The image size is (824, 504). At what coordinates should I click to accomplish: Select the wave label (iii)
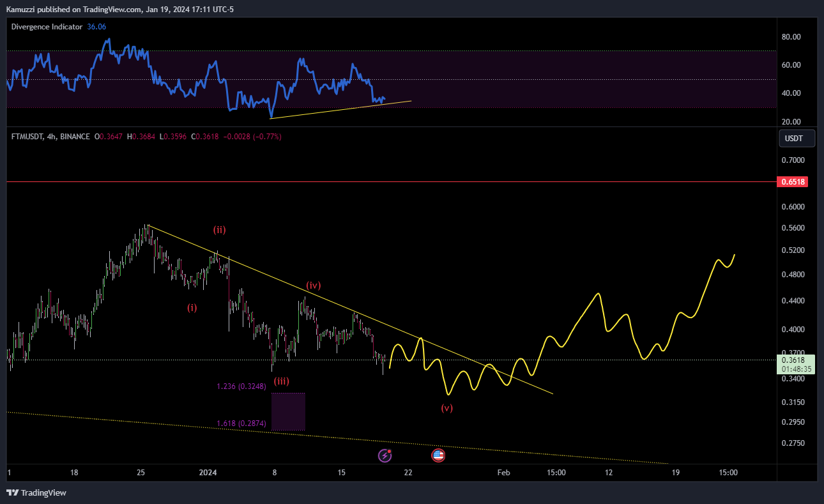tap(282, 381)
